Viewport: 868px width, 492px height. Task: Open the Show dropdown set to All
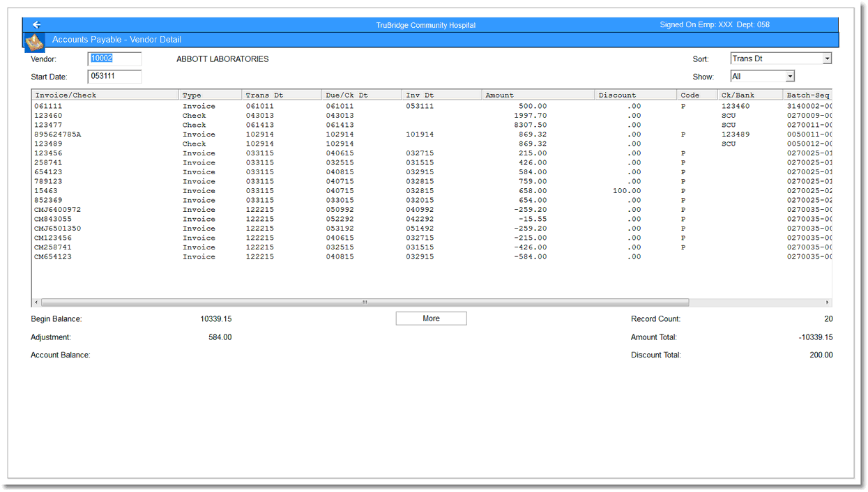click(x=763, y=77)
